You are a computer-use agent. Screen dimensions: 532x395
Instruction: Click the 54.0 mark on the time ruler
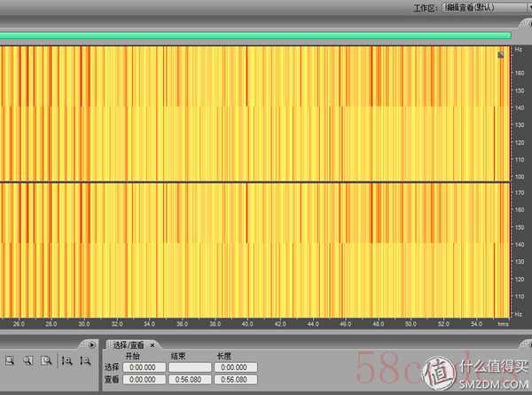(476, 324)
